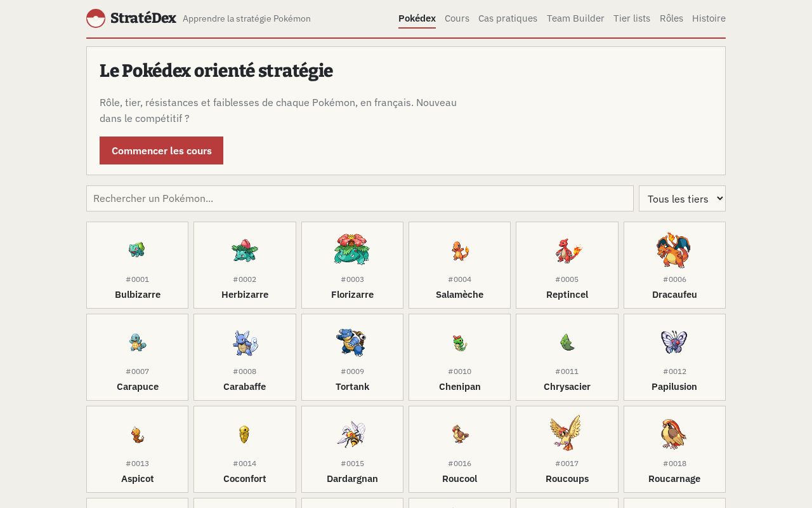Click the Carabaffe sprite
Screen dimensions: 812x508
pyautogui.click(x=245, y=343)
